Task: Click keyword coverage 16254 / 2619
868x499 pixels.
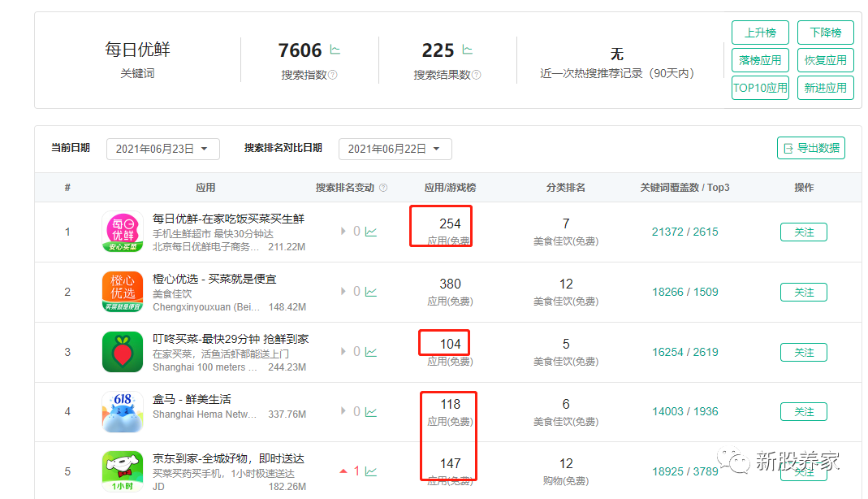Action: click(684, 352)
